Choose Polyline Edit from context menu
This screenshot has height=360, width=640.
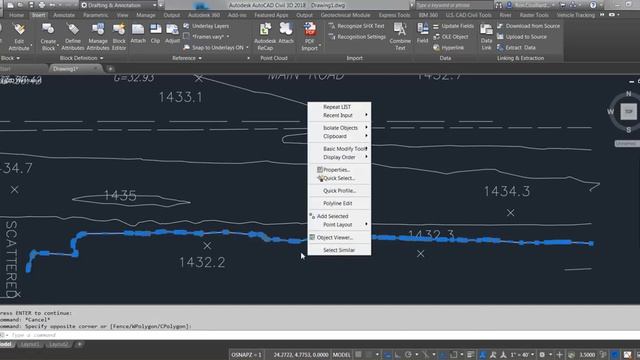click(x=339, y=203)
